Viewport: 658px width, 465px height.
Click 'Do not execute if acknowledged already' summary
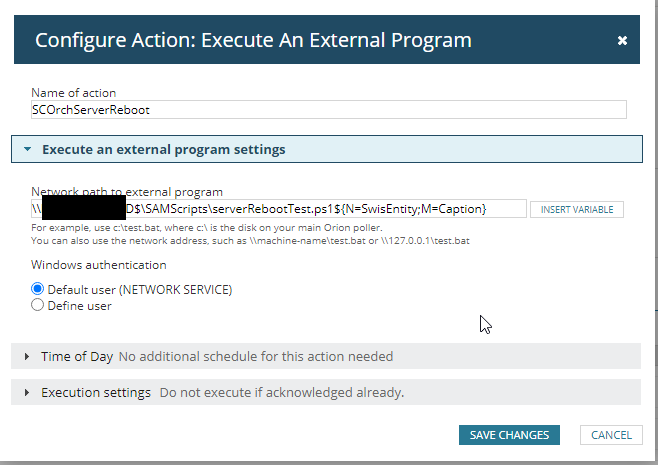(x=281, y=393)
